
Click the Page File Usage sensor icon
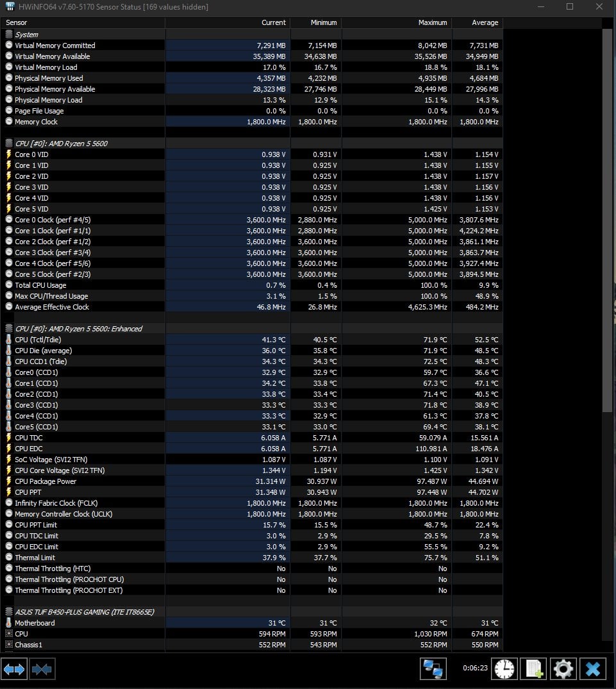tap(8, 111)
